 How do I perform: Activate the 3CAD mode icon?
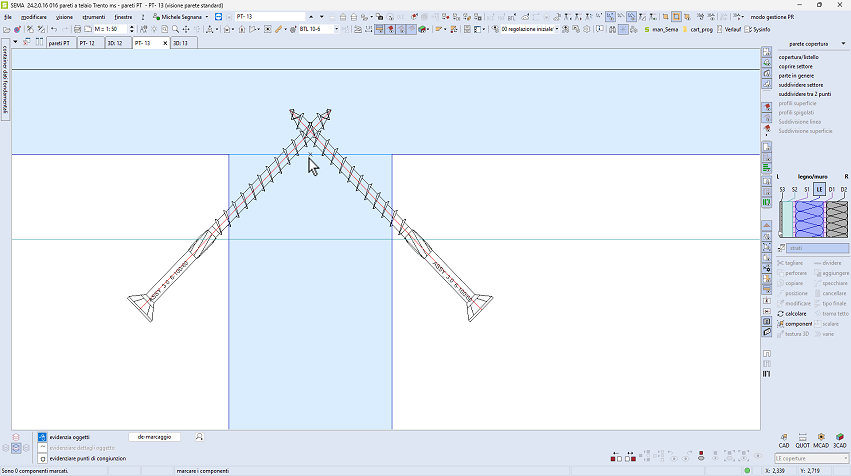pyautogui.click(x=840, y=438)
